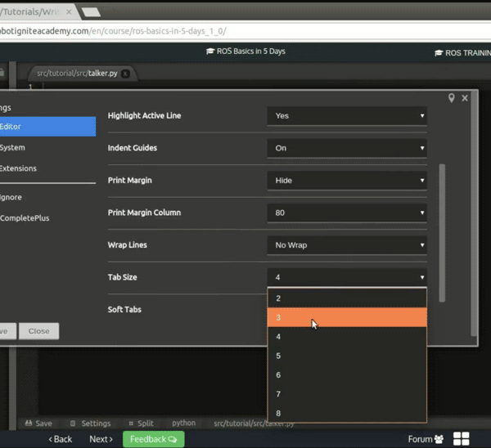Switch to the talker.py file tab

tap(77, 74)
